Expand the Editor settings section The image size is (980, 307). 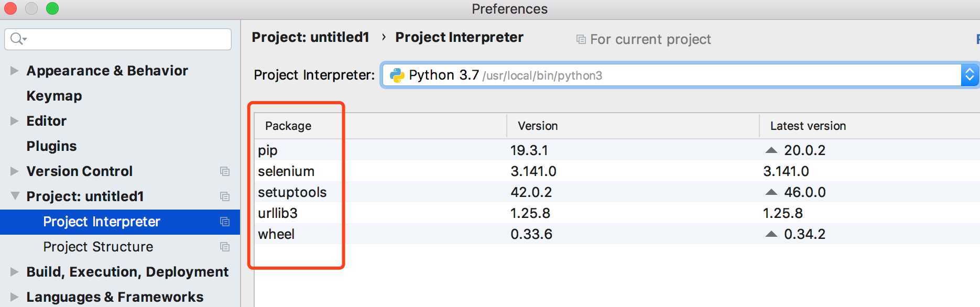(x=14, y=121)
